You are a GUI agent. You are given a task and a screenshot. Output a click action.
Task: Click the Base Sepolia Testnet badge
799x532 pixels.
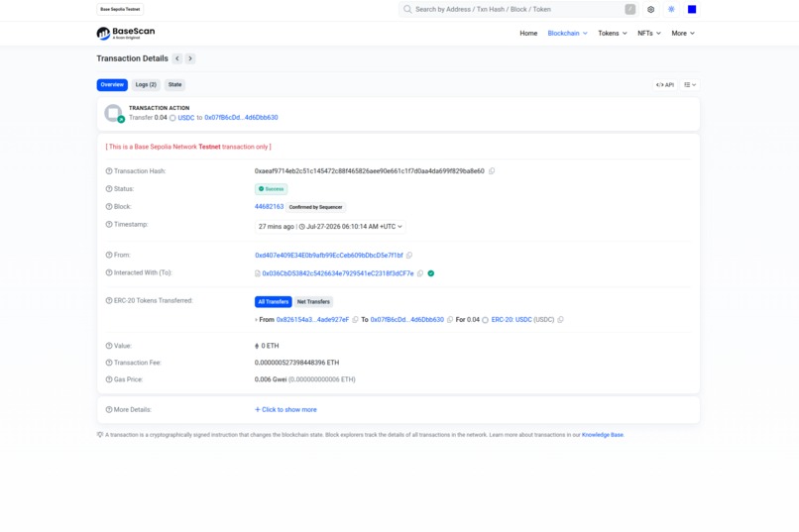120,9
